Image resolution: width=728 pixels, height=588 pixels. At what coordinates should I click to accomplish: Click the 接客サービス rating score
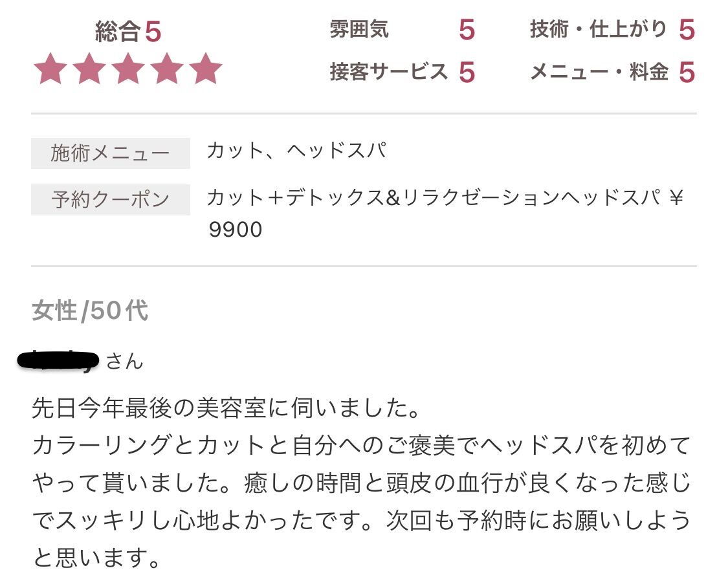tap(467, 72)
